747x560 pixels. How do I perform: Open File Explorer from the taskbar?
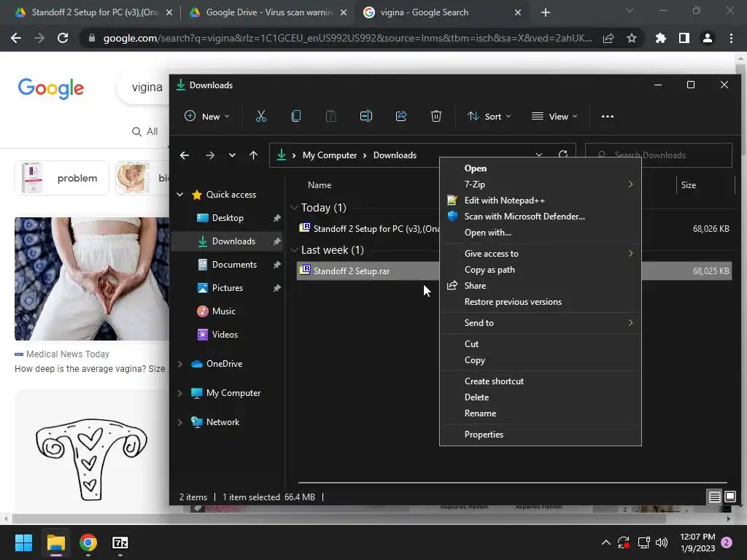point(55,542)
